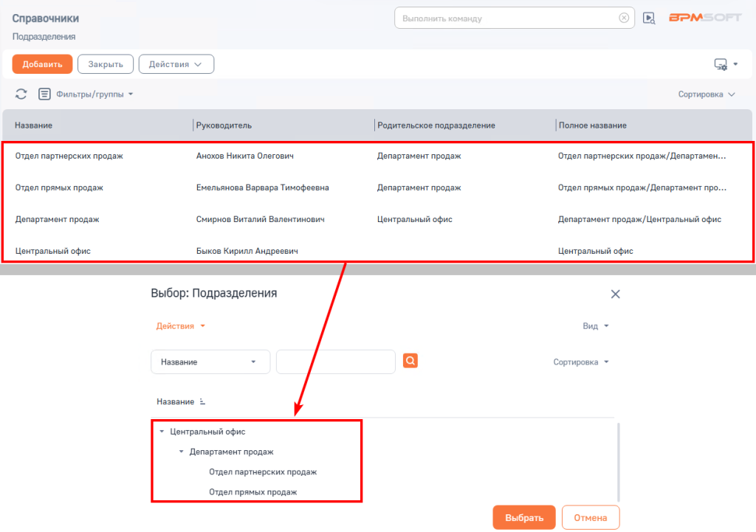Open the Название search column dropdown

210,362
